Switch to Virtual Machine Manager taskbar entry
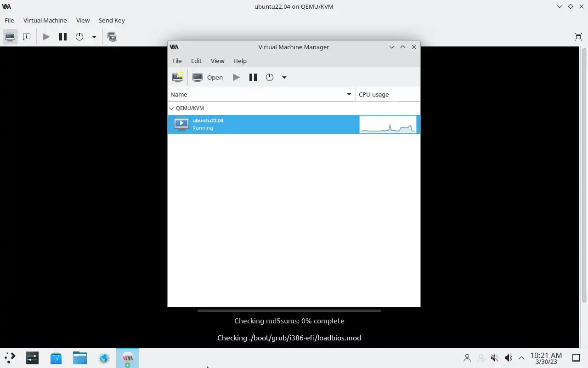Image resolution: width=588 pixels, height=368 pixels. tap(128, 357)
